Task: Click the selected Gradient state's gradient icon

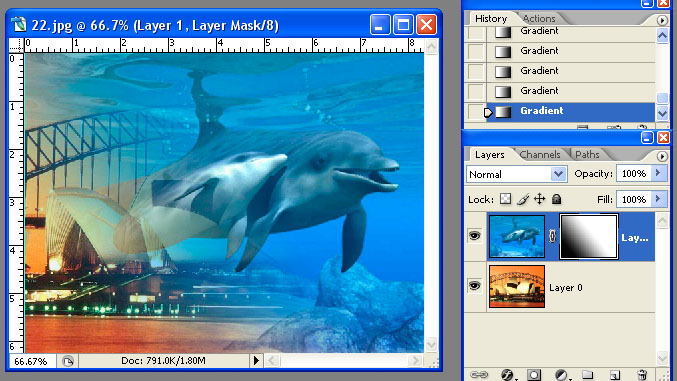Action: [503, 112]
